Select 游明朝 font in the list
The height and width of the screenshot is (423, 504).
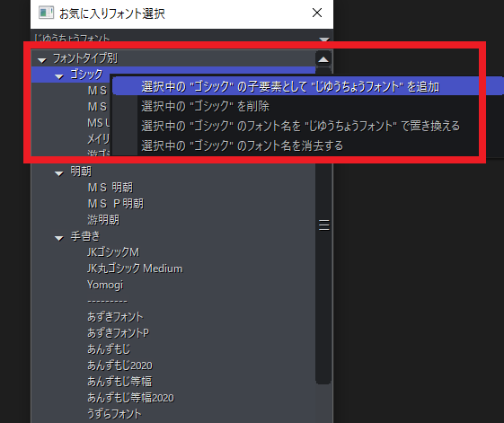coord(103,220)
